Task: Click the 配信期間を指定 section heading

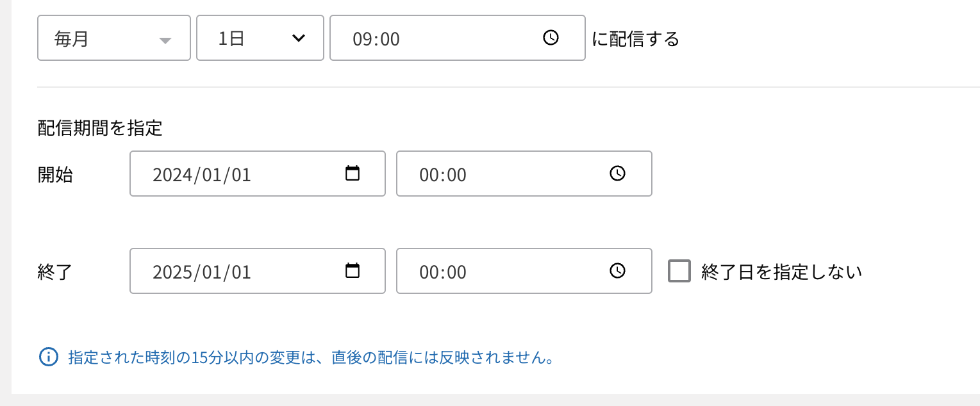Action: point(100,129)
